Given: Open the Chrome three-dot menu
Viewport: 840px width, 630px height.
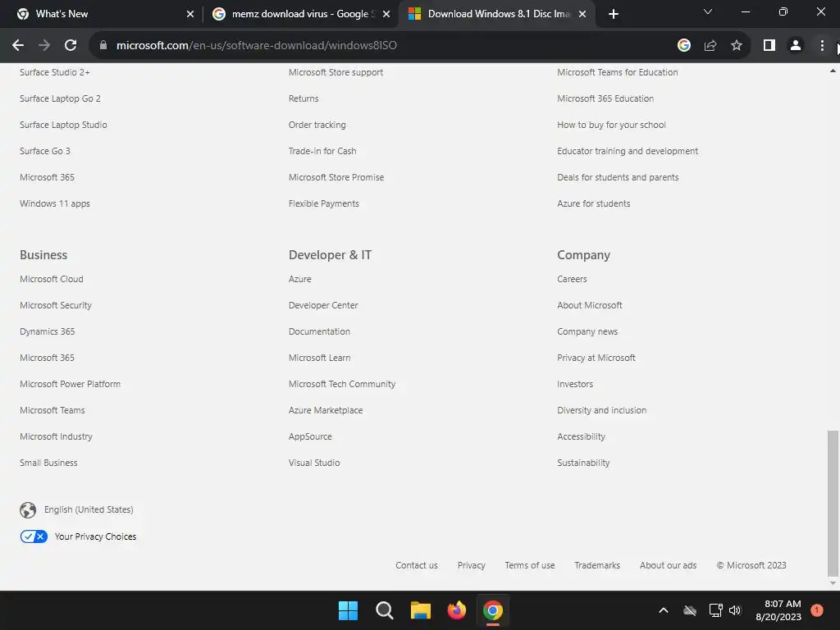Looking at the screenshot, I should tap(822, 46).
